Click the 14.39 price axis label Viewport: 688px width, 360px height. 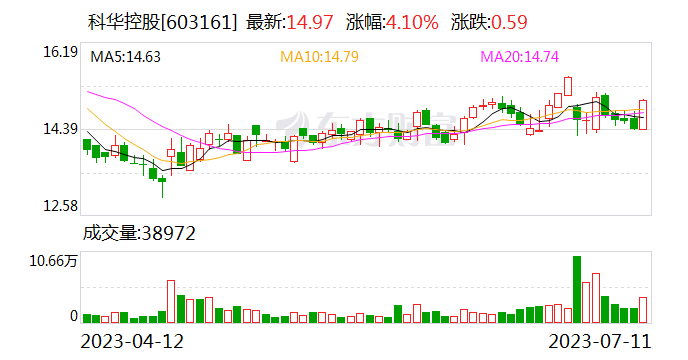point(60,129)
